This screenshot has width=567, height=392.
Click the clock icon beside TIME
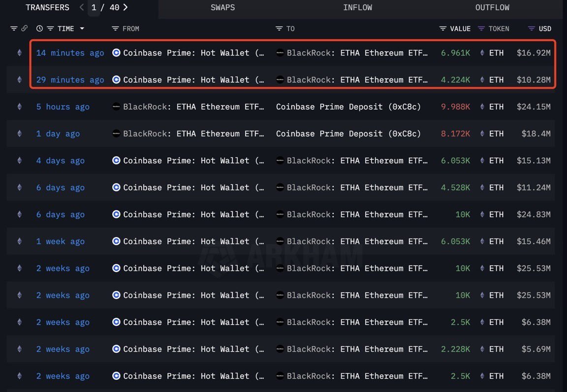(x=39, y=29)
